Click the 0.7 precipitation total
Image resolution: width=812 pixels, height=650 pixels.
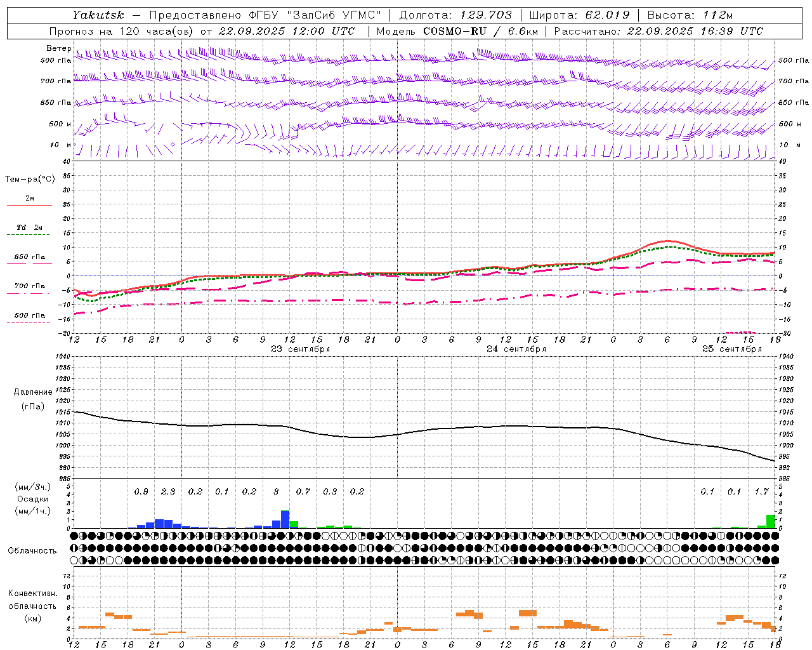[x=303, y=491]
